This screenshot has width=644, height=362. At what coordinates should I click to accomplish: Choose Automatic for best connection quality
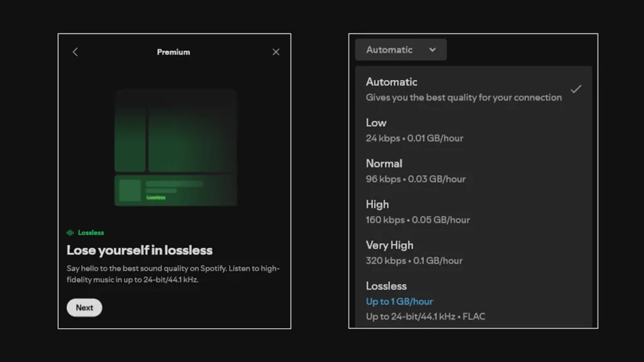392,82
